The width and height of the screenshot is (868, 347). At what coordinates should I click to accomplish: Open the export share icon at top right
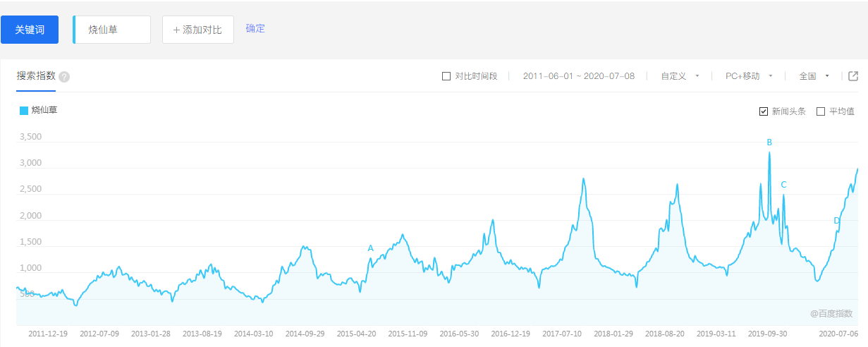(853, 76)
